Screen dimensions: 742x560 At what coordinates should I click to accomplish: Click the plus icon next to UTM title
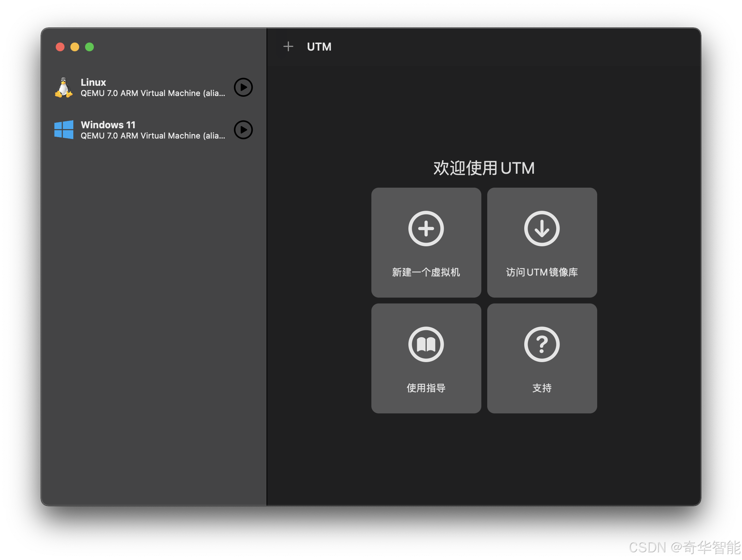click(x=289, y=47)
